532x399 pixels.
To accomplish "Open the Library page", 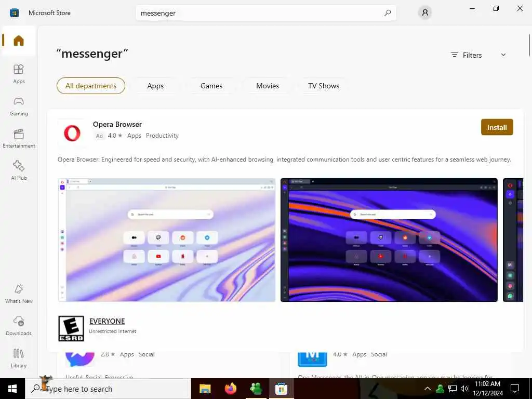I will 19,358.
